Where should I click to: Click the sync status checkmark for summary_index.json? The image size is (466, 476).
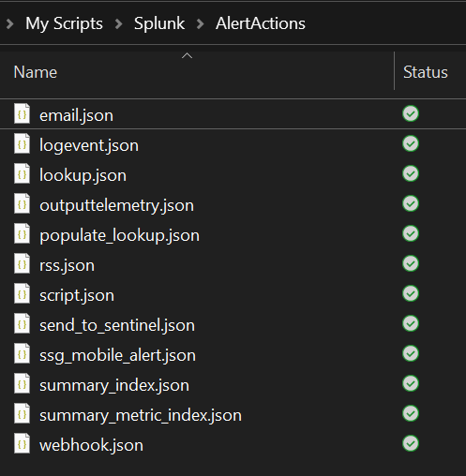411,383
